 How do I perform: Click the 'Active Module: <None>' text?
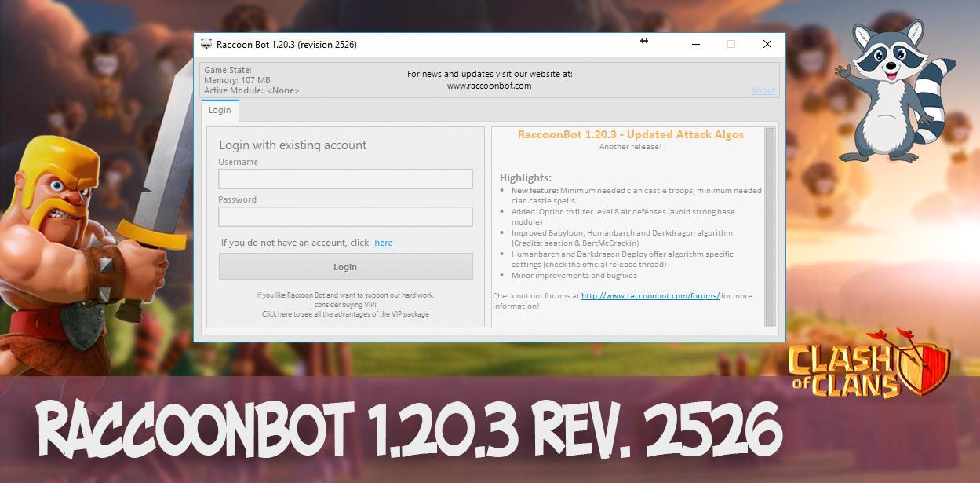(x=251, y=90)
